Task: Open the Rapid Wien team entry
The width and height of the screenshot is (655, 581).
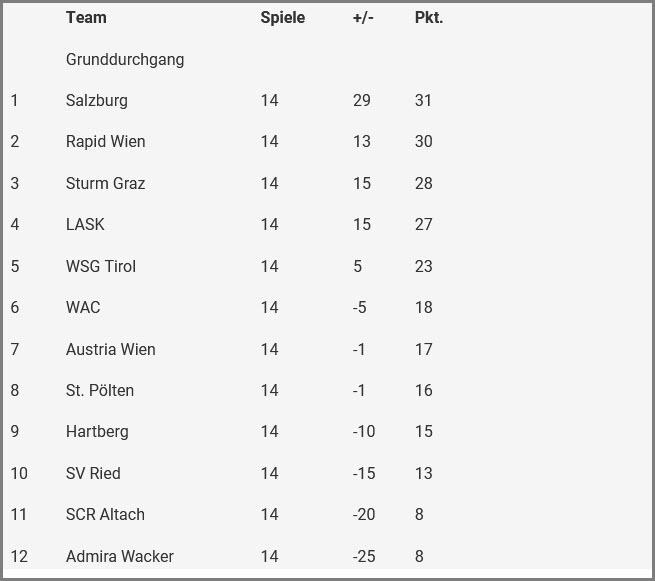Action: click(x=105, y=141)
